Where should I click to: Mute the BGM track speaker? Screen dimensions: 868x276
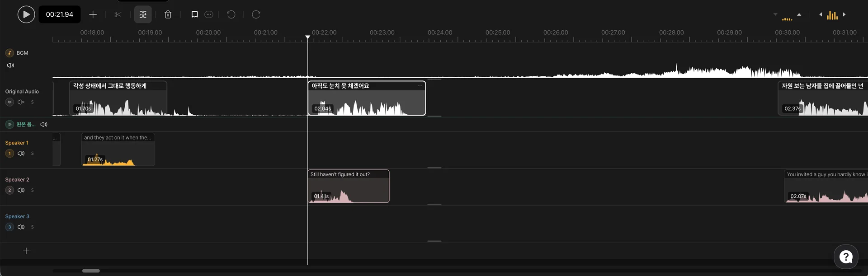[x=10, y=65]
